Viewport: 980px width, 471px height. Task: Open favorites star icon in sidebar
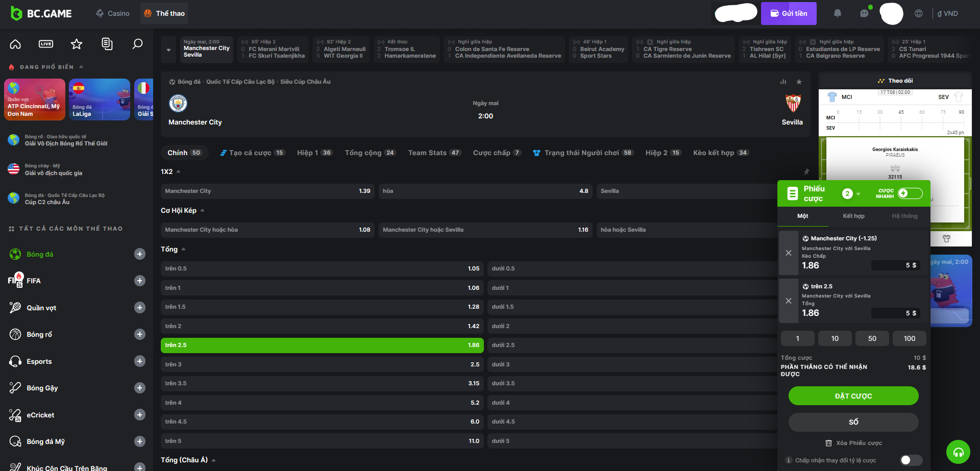point(77,44)
